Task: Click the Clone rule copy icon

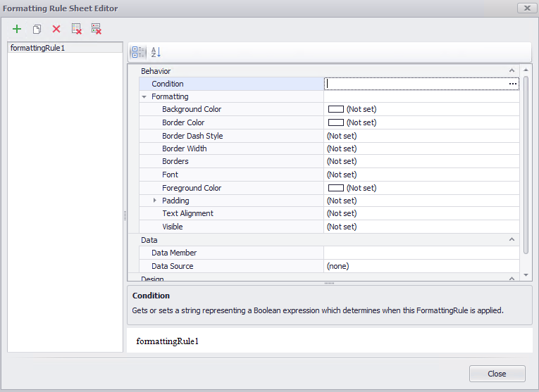Action: click(x=37, y=29)
